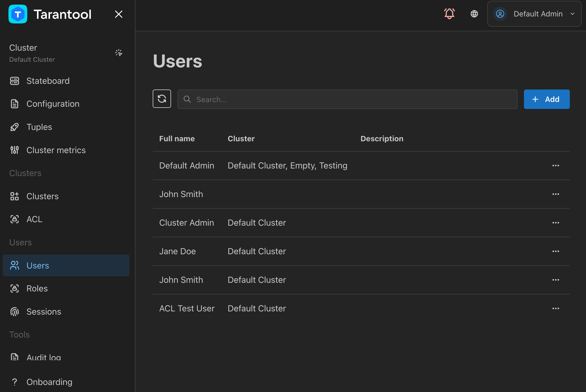The height and width of the screenshot is (392, 586).
Task: Go to Sessions
Action: click(x=66, y=312)
